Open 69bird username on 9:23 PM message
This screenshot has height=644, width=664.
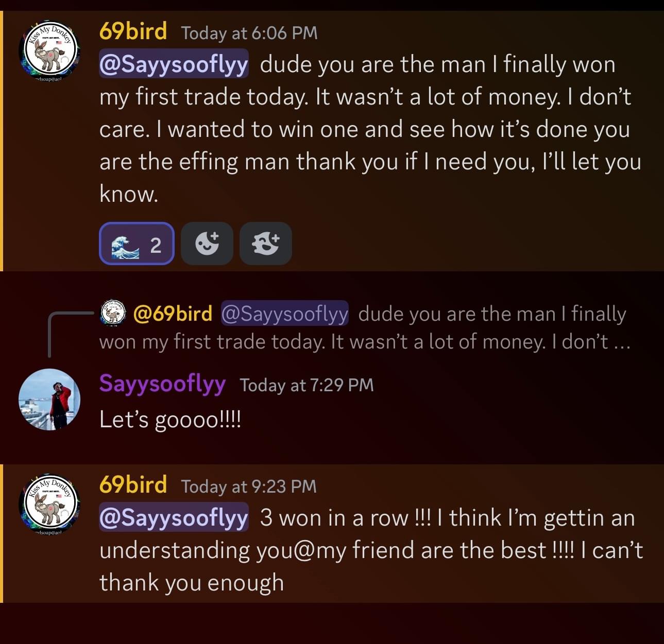133,485
